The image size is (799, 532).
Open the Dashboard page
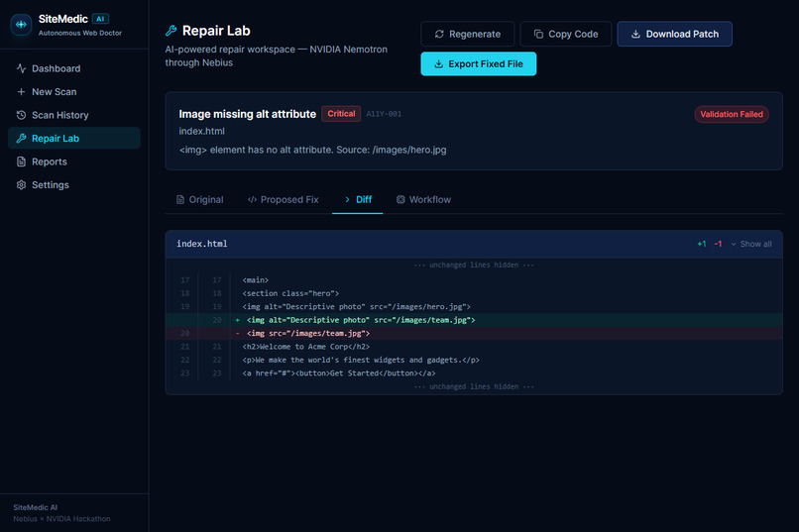coord(74,68)
